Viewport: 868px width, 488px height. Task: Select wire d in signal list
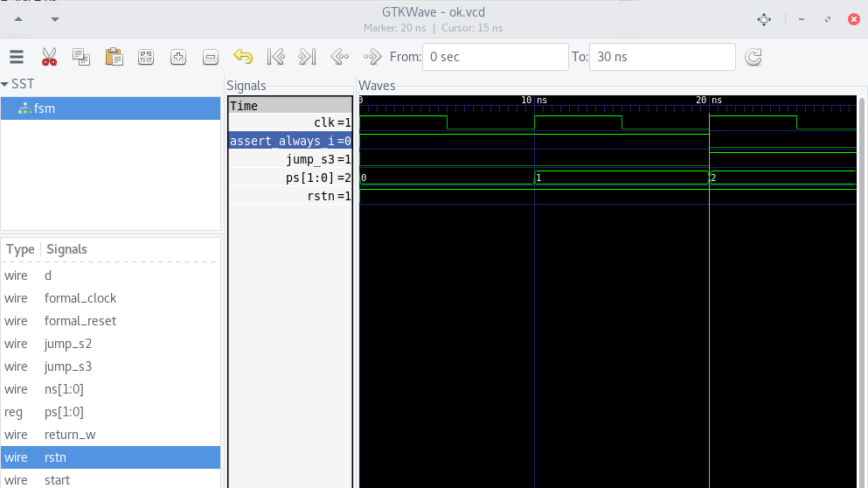pyautogui.click(x=111, y=275)
